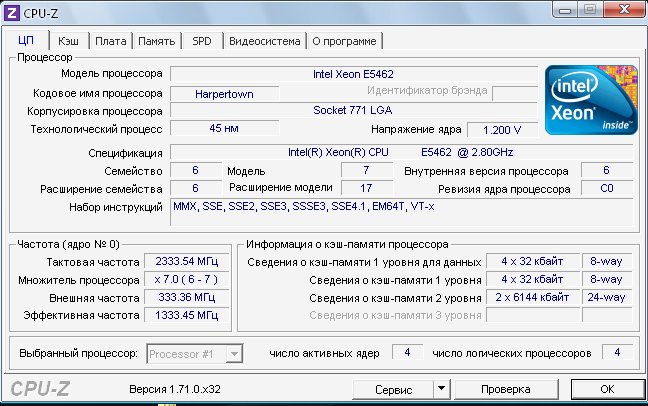Click the L2 cache 2 x 6144 кбайт value
The height and width of the screenshot is (406, 648).
533,297
